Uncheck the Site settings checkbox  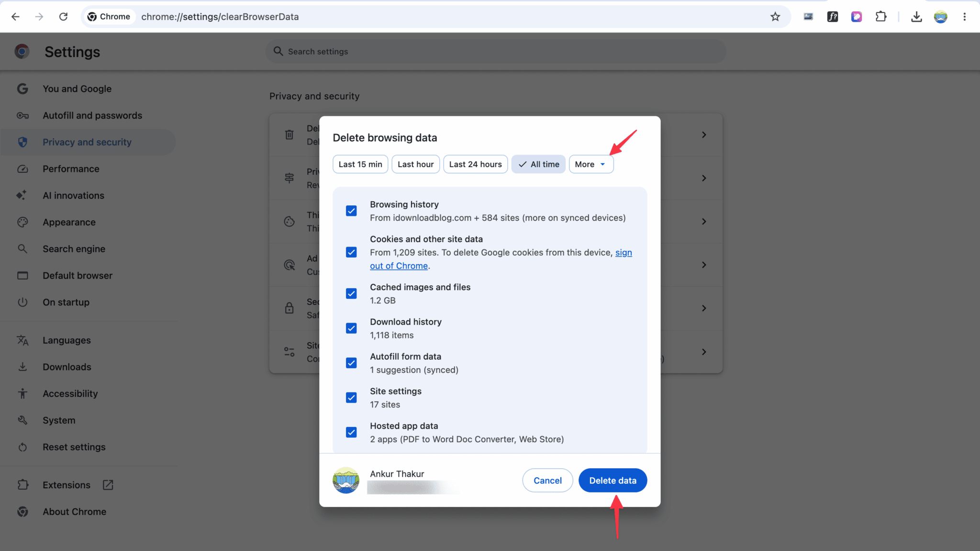(x=351, y=397)
